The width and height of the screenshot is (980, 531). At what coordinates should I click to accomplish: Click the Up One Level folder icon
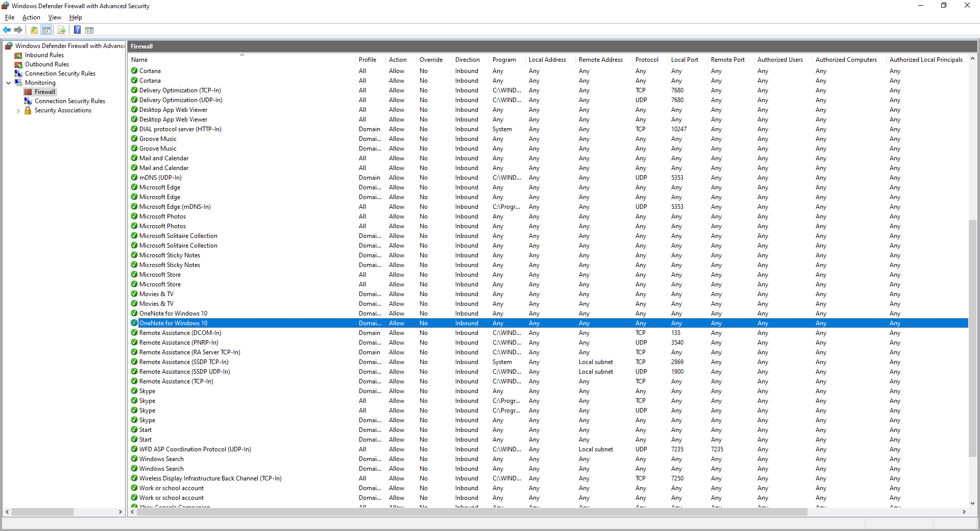[x=34, y=30]
